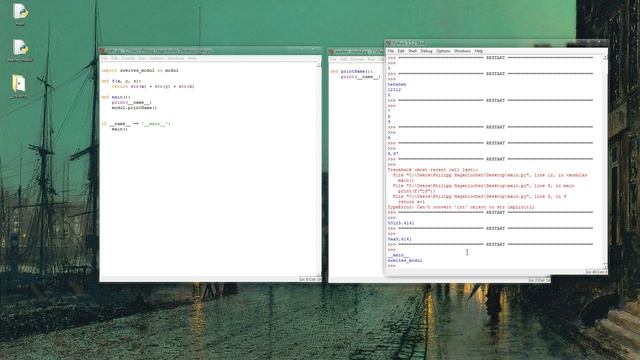Open the zweites_modul Python file desktop icon
Screen dimensions: 640x360
click(x=20, y=50)
